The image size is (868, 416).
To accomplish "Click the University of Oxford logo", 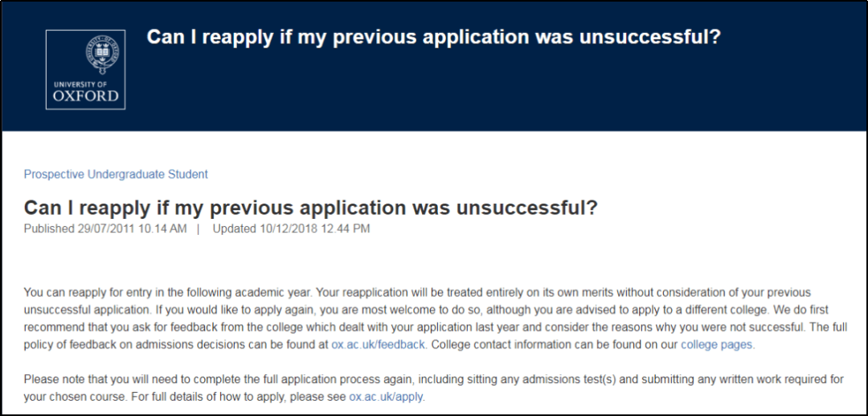I will (85, 69).
